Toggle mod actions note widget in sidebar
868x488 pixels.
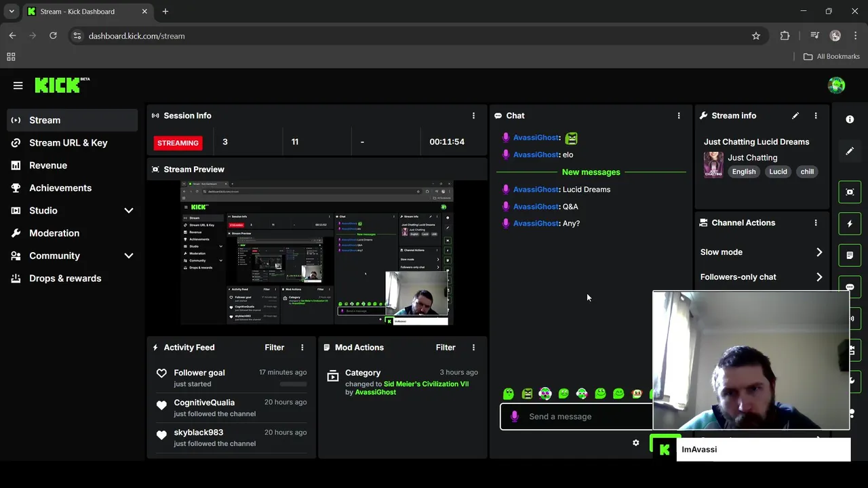pyautogui.click(x=850, y=256)
